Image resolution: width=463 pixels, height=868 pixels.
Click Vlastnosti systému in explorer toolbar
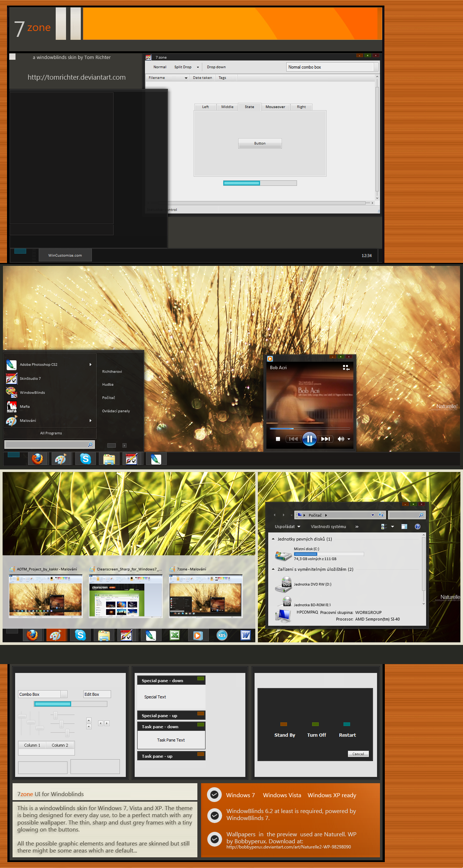click(x=328, y=527)
